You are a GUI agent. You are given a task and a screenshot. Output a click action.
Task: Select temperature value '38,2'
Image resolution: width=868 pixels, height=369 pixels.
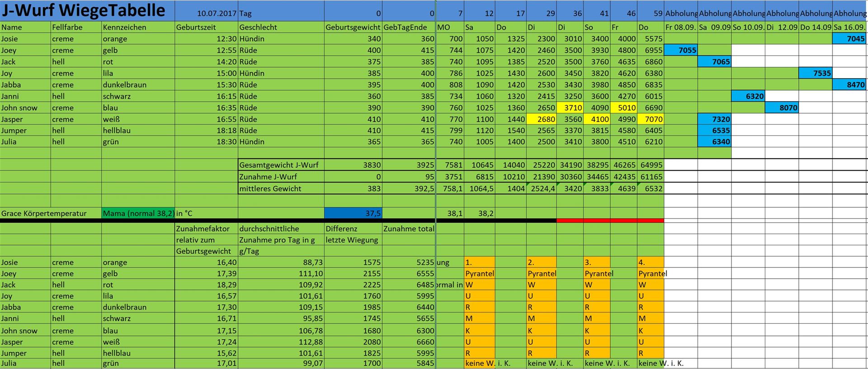click(480, 213)
